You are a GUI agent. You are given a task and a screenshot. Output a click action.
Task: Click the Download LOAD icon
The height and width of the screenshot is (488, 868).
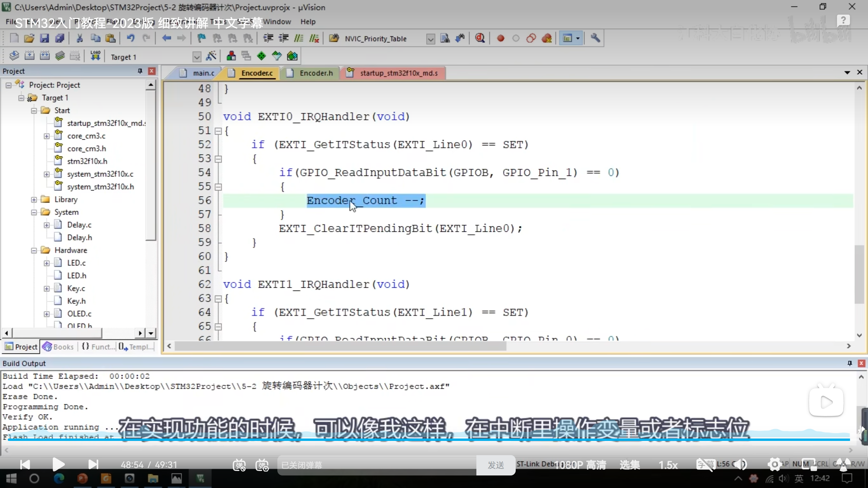click(x=95, y=56)
